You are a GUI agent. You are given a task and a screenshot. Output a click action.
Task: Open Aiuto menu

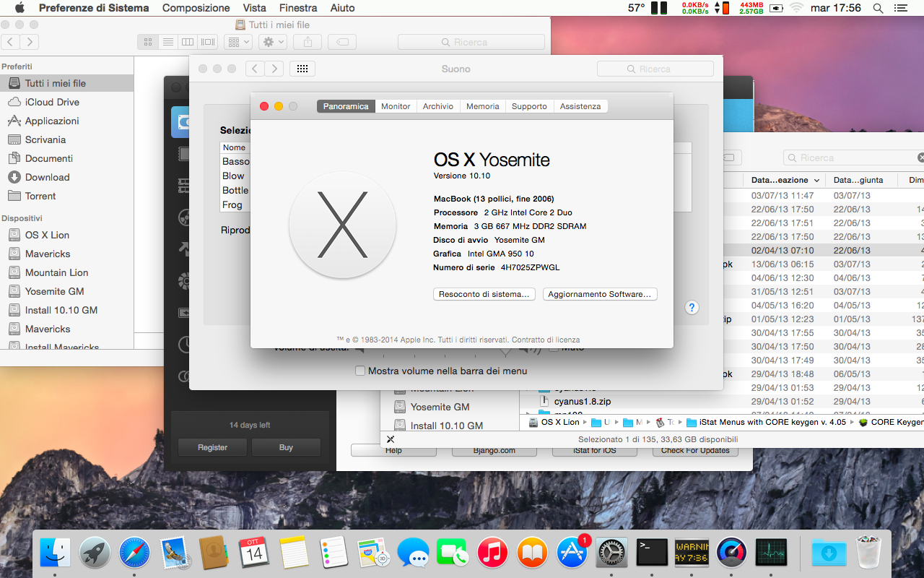click(x=342, y=8)
